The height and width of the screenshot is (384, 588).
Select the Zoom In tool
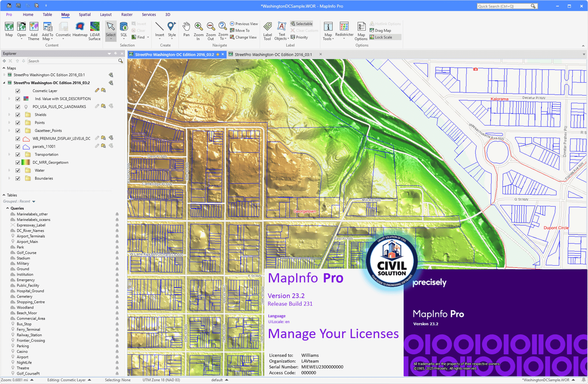(198, 31)
